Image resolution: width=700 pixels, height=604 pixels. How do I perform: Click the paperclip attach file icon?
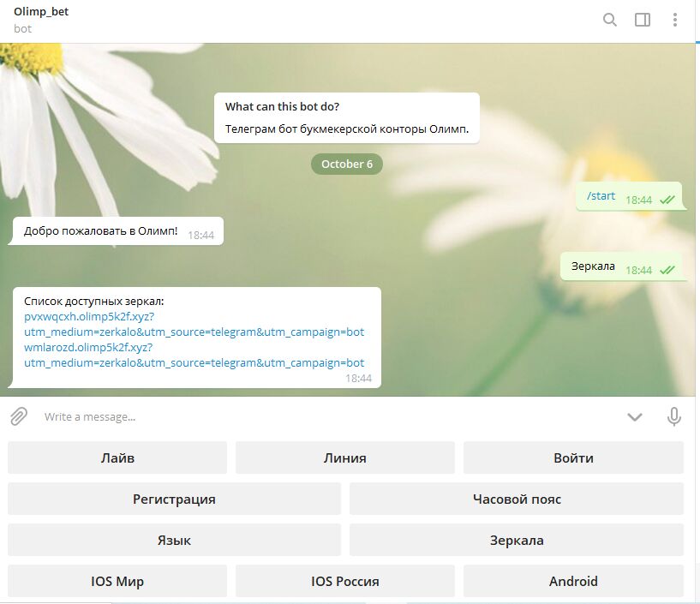click(19, 416)
